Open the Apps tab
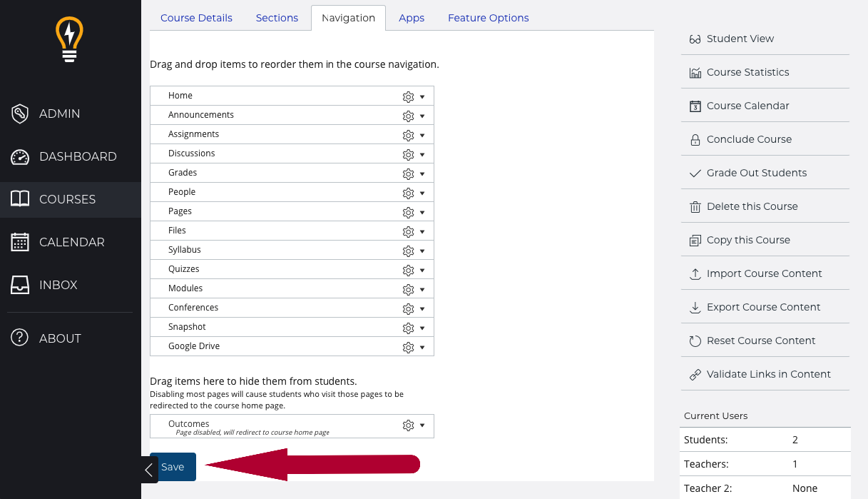This screenshot has width=868, height=499. (x=412, y=18)
